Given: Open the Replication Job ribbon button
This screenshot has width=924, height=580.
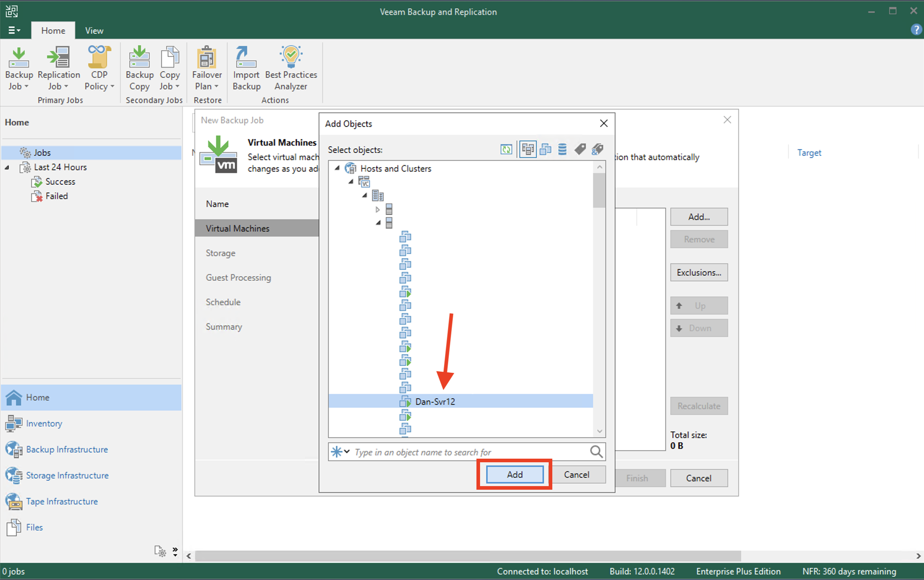Looking at the screenshot, I should (x=59, y=68).
